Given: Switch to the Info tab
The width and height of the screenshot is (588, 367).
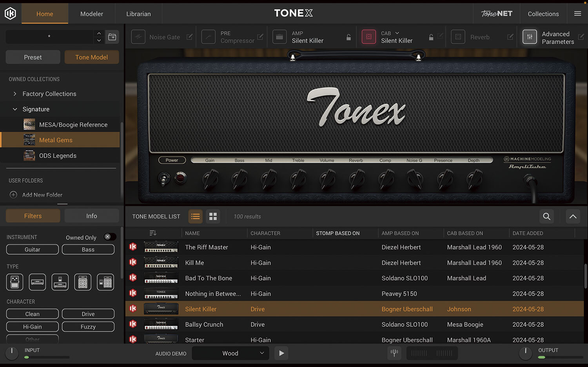Looking at the screenshot, I should tap(92, 216).
